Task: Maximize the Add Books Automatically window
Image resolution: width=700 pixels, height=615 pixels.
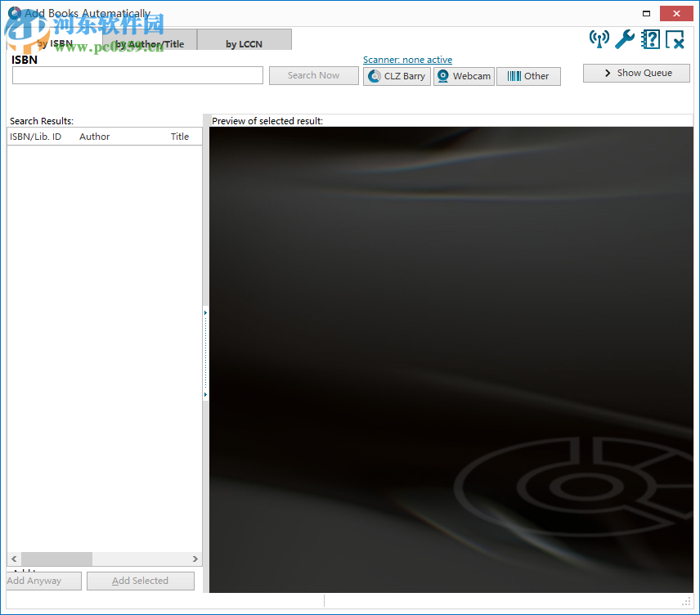Action: coord(646,13)
